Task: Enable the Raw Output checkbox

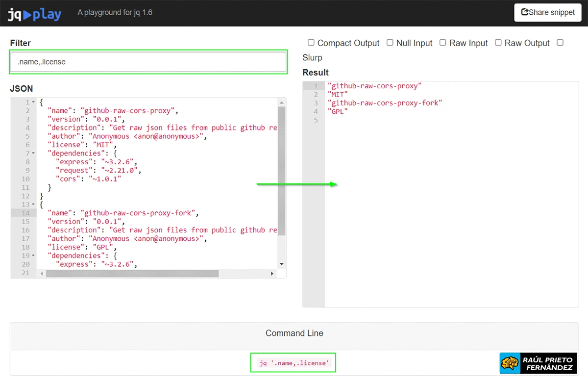Action: (498, 43)
